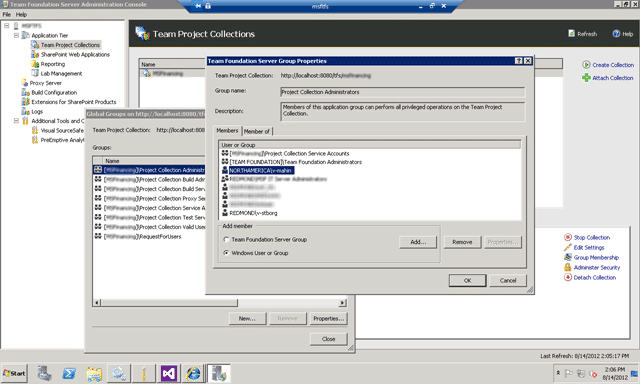Screen dimensions: 640x384
Task: Click the Group Membership link
Action: click(596, 257)
